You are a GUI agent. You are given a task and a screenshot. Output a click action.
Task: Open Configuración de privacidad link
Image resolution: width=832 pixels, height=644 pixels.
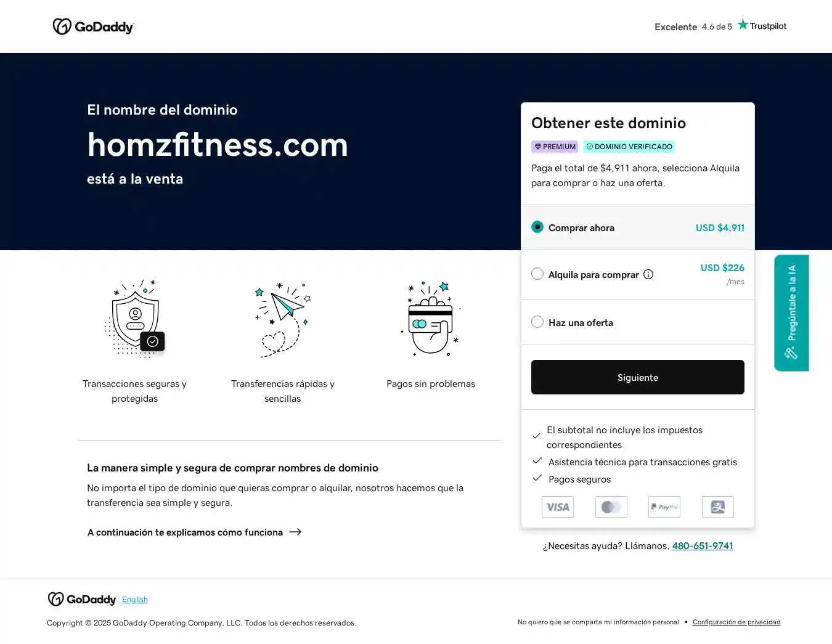click(x=736, y=622)
